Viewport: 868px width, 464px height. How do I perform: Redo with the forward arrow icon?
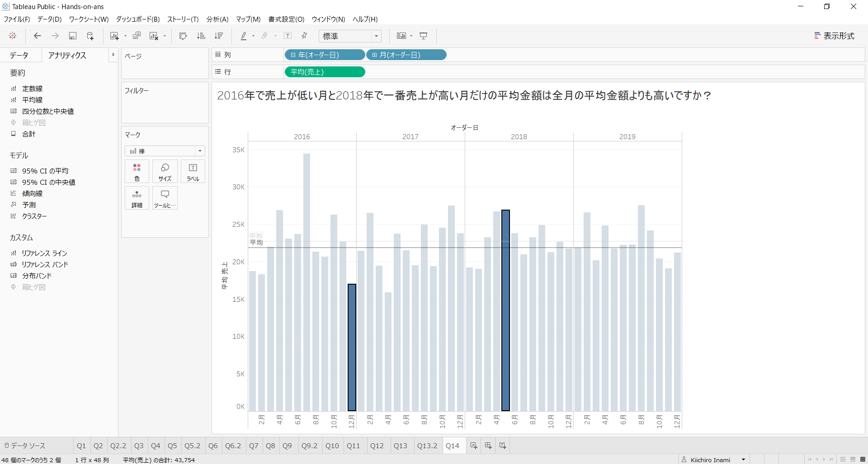tap(55, 36)
